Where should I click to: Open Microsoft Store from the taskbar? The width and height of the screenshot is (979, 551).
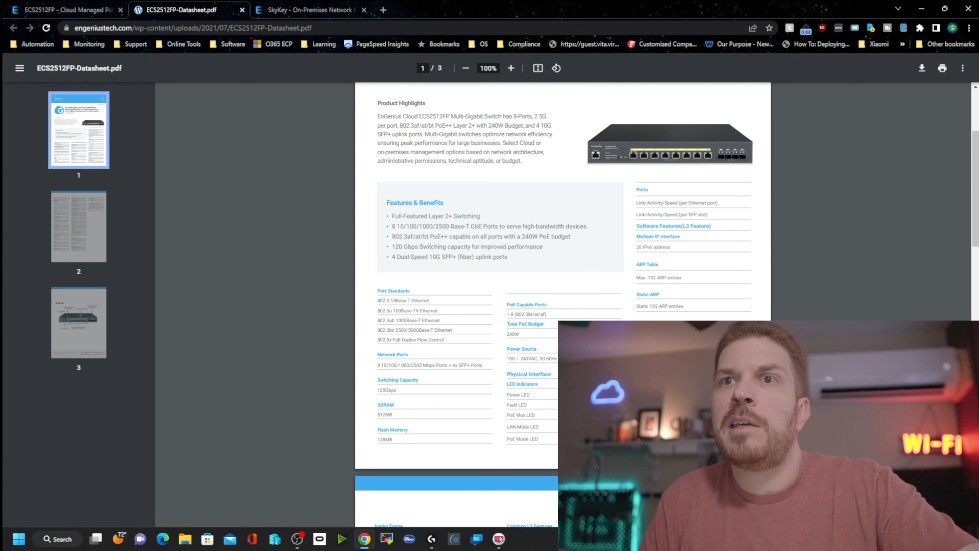pyautogui.click(x=207, y=539)
